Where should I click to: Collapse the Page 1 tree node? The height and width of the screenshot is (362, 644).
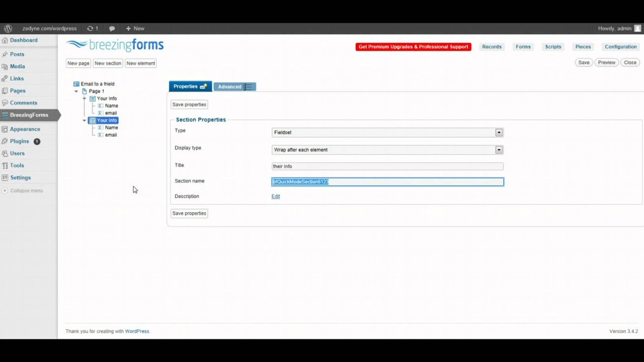pyautogui.click(x=76, y=92)
